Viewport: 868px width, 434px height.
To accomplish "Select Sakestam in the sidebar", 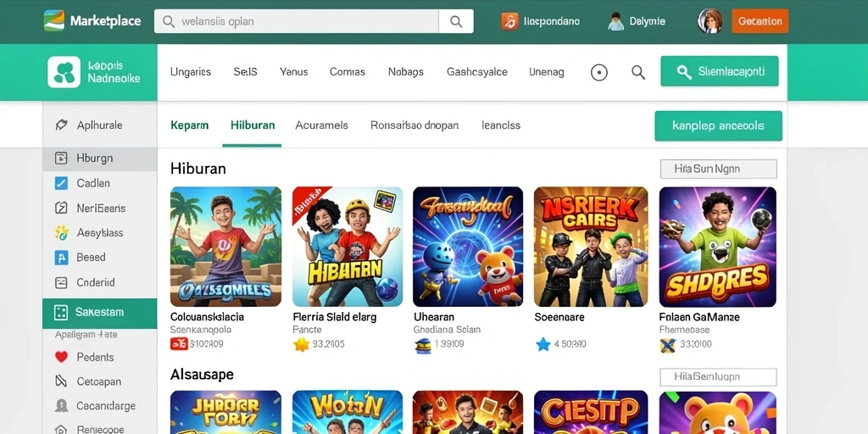I will click(x=100, y=312).
